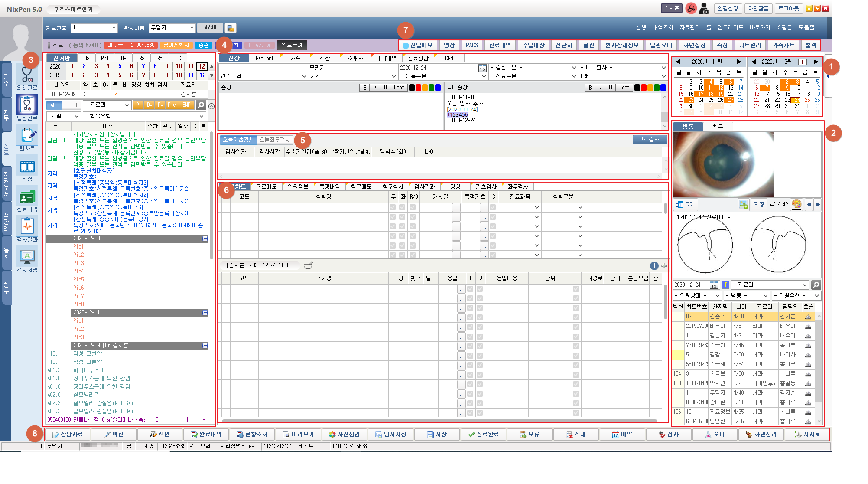Image resolution: width=868 pixels, height=484 pixels.
Task: Open the 외래진료 stethoscope icon
Action: click(27, 75)
